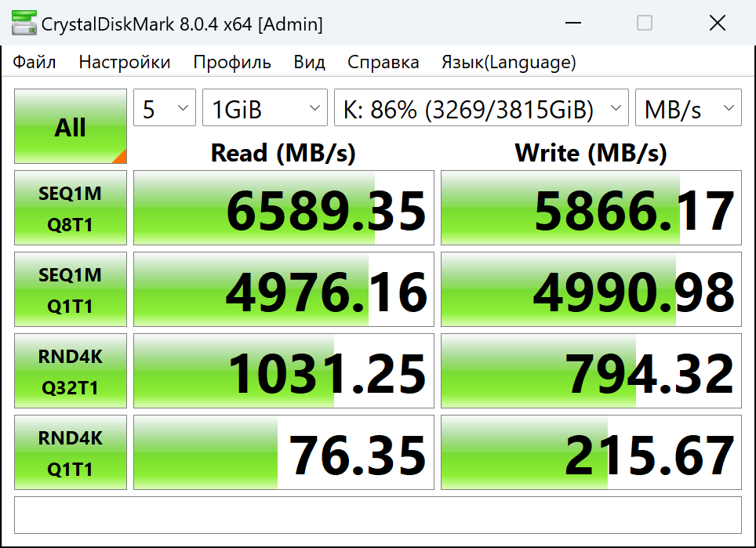Select the 5866.17 write result
This screenshot has height=548, width=756.
pyautogui.click(x=591, y=208)
